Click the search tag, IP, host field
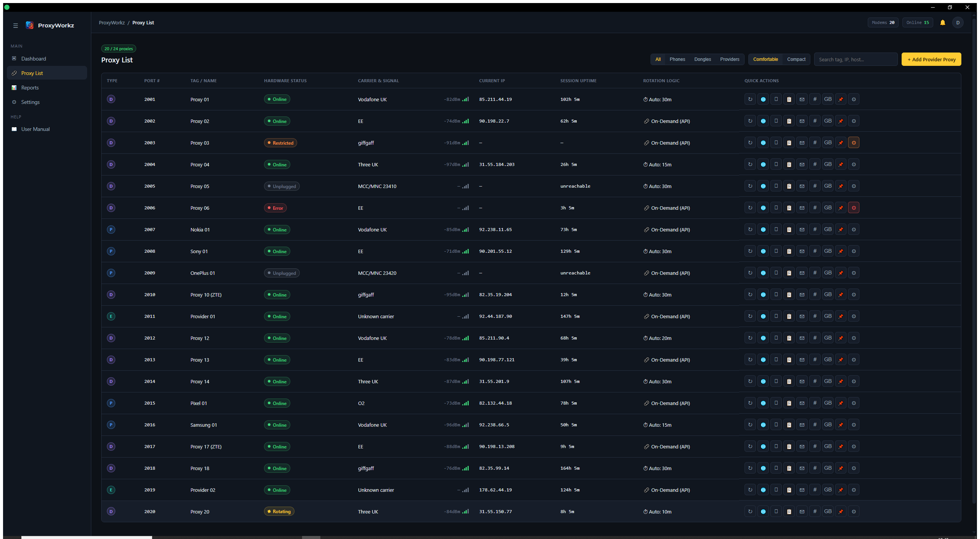The image size is (980, 539). [855, 59]
